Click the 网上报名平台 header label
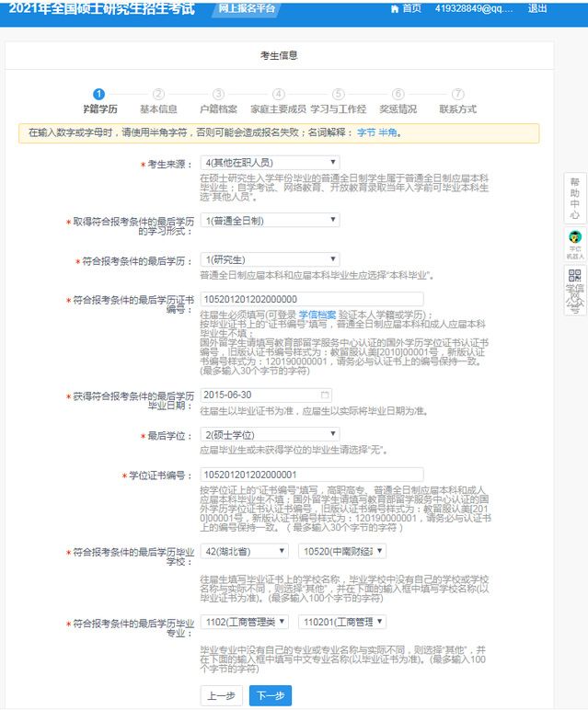This screenshot has width=588, height=710. click(x=247, y=8)
